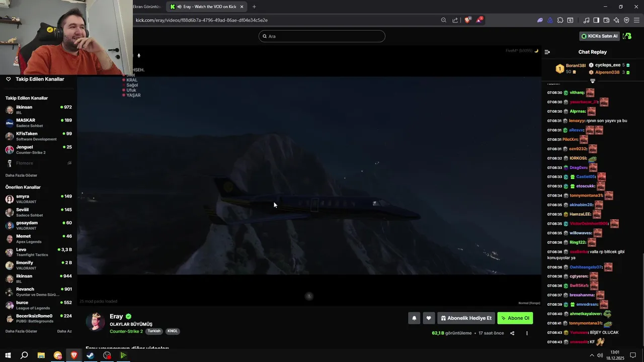Expand recommended channels with lower Daha Fazla Göster

point(21,331)
